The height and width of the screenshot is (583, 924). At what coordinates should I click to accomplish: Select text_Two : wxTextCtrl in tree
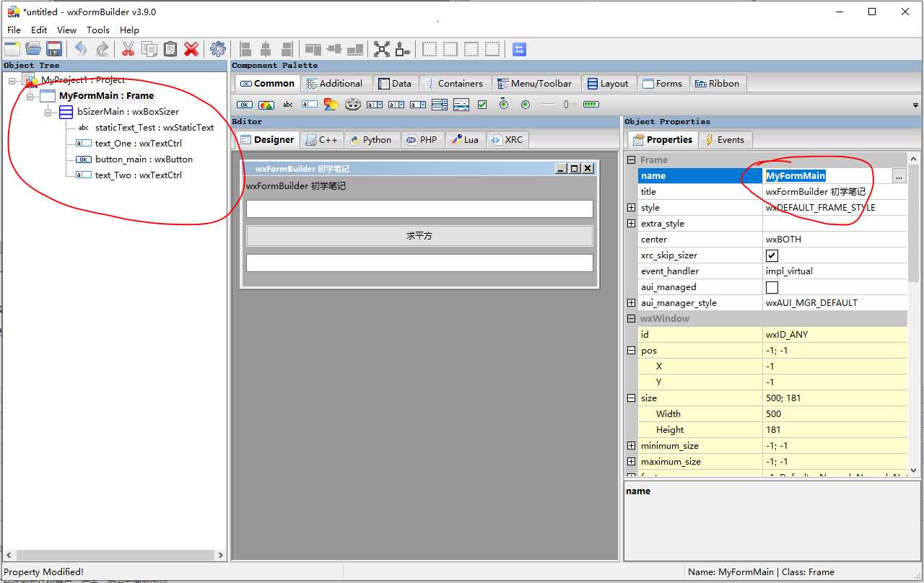[x=138, y=175]
